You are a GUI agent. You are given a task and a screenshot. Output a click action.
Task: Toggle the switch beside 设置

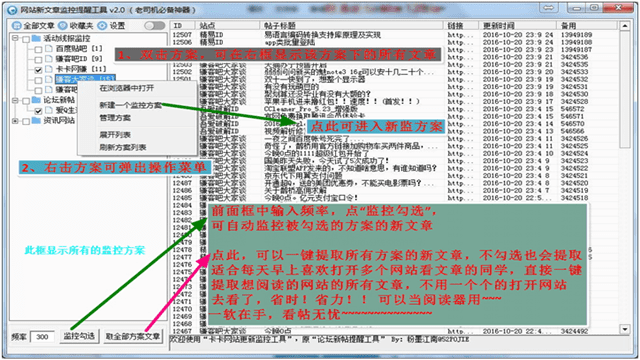(154, 26)
